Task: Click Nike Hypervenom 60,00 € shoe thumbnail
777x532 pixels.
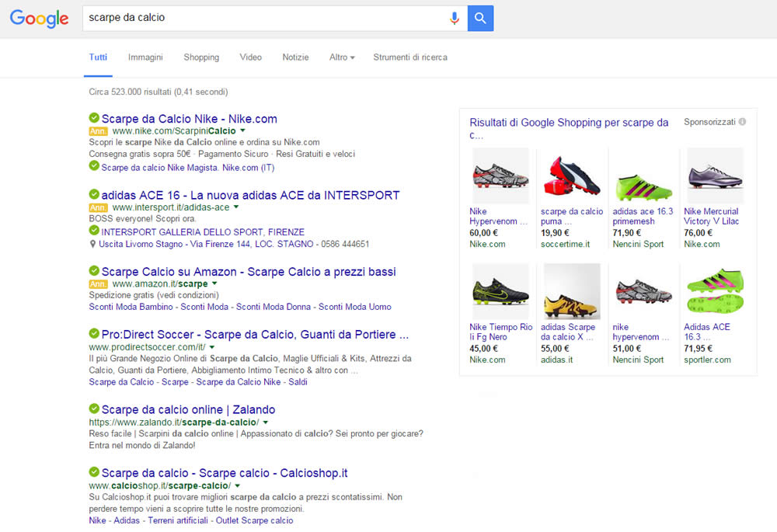Action: [x=500, y=176]
